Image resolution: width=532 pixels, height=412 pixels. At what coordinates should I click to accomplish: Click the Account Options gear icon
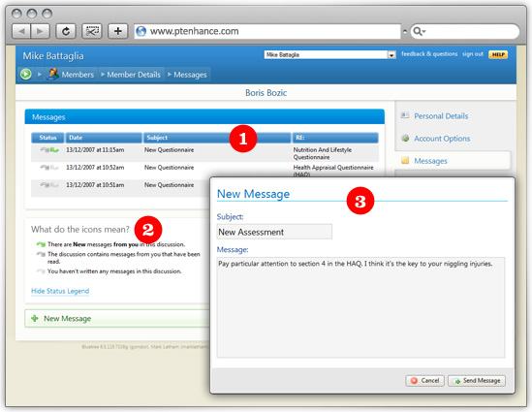tap(405, 138)
